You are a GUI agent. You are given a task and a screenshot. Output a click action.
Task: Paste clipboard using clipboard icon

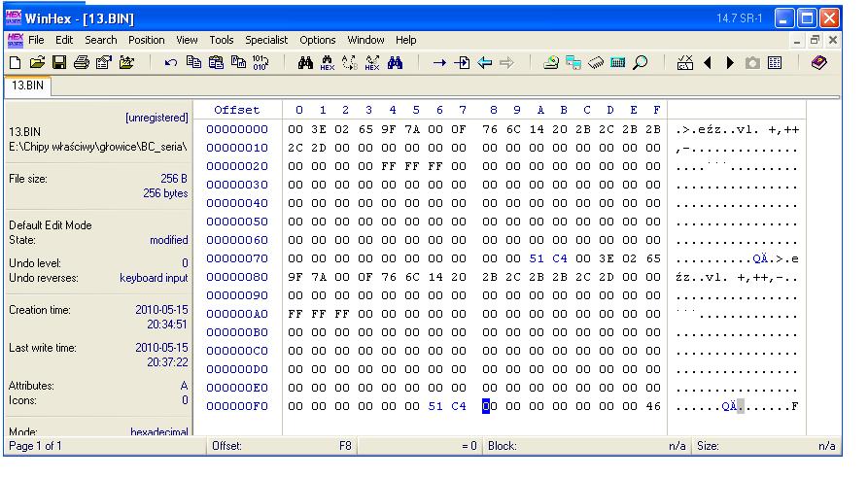click(216, 62)
